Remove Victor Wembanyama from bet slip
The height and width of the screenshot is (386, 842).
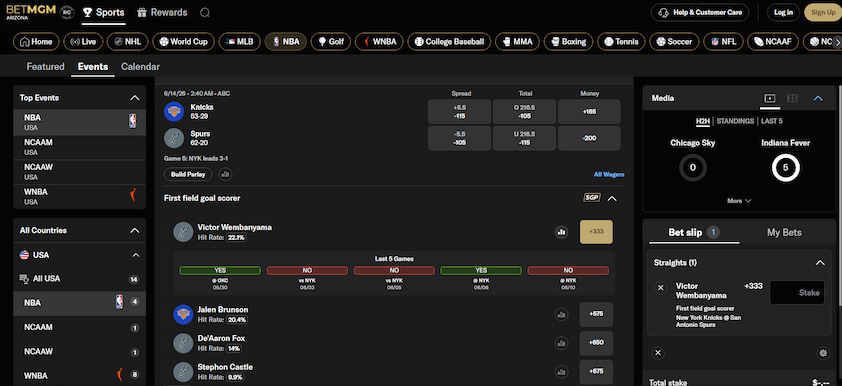(661, 288)
